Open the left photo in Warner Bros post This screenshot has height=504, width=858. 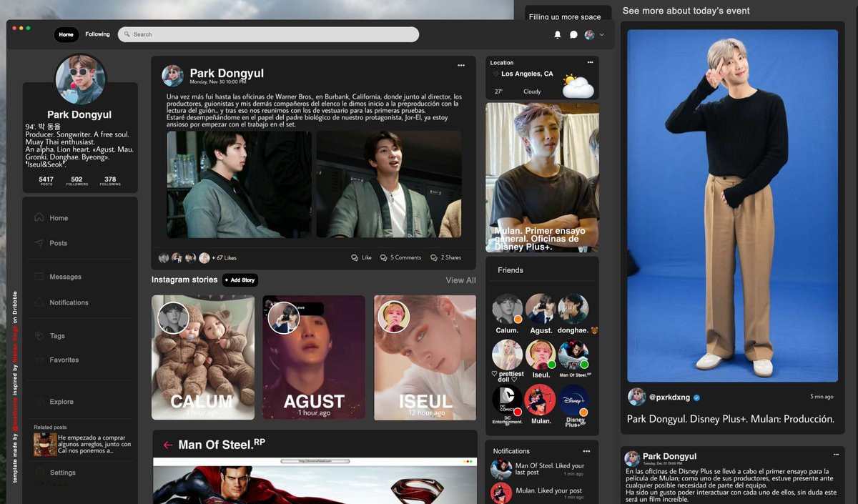(x=240, y=184)
